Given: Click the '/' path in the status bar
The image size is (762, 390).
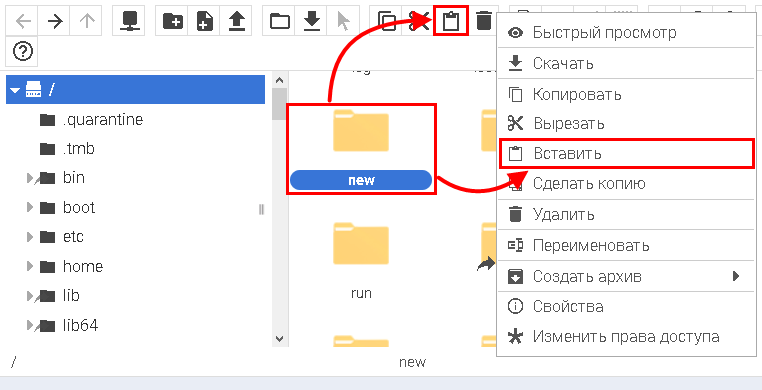Looking at the screenshot, I should pos(14,362).
